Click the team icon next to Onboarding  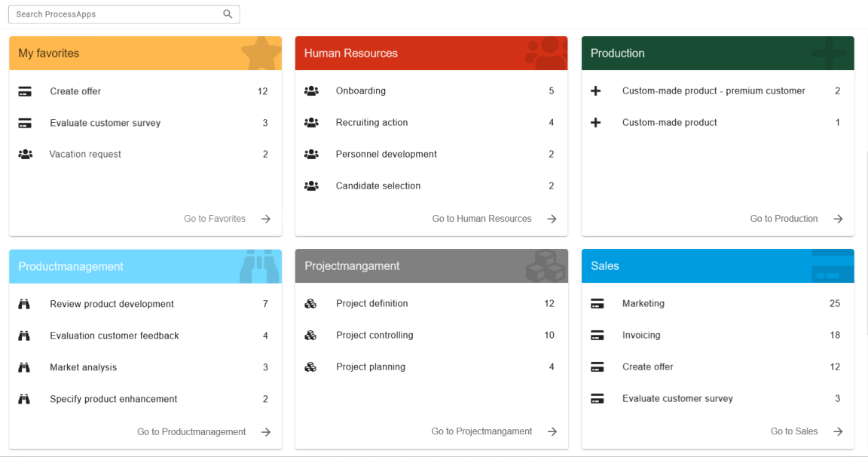coord(312,90)
